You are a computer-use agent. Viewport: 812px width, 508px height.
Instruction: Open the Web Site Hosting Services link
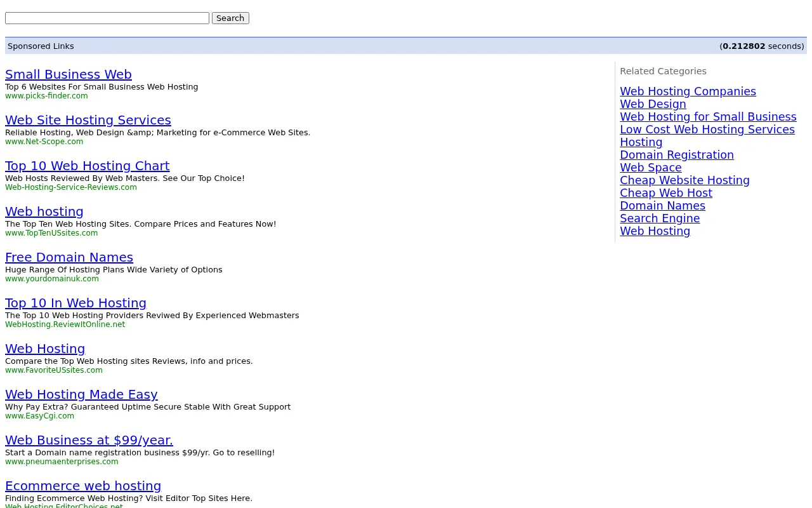88,120
